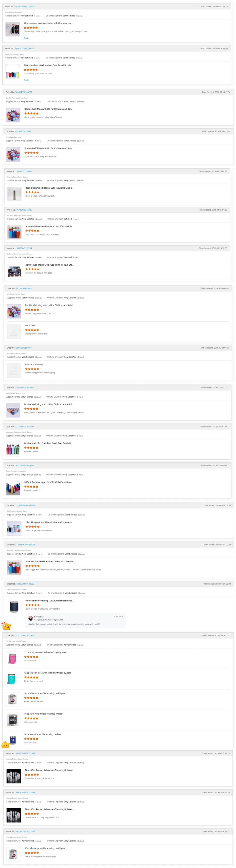Open order number 12359915501025334
This screenshot has height=868, width=236.
[26, 584]
